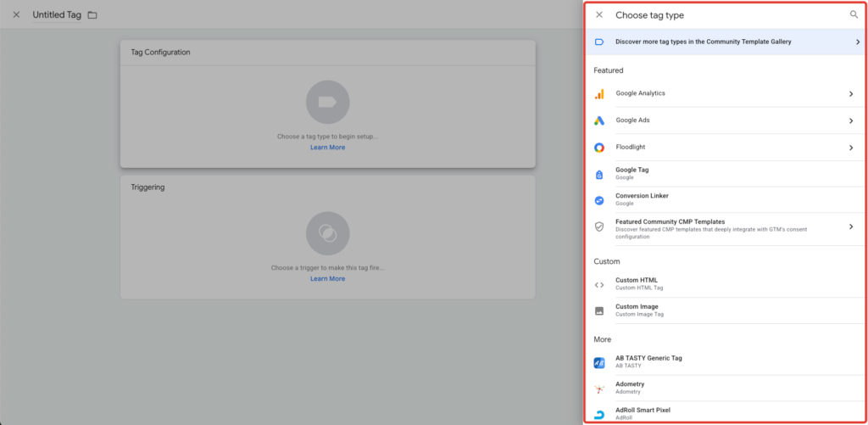Open search in Choose tag type panel
The image size is (868, 425).
tap(854, 14)
